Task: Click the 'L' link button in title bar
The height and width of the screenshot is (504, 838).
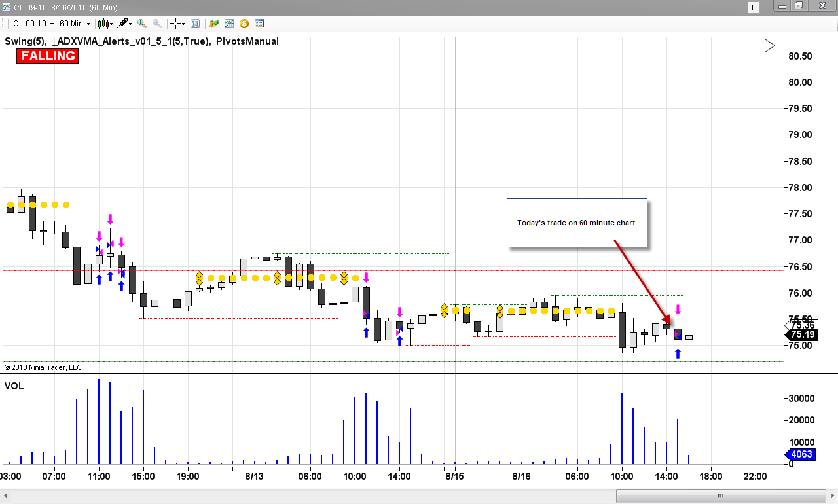Action: 754,8
